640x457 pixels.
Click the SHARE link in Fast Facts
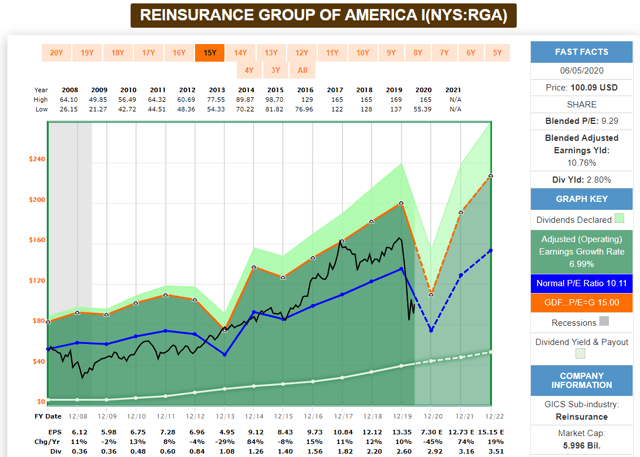(581, 104)
